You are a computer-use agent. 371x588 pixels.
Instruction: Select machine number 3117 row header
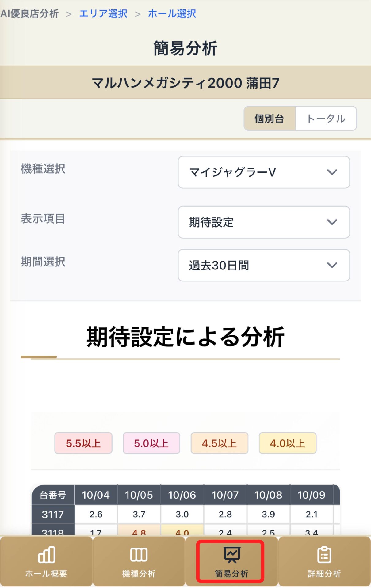tap(53, 514)
